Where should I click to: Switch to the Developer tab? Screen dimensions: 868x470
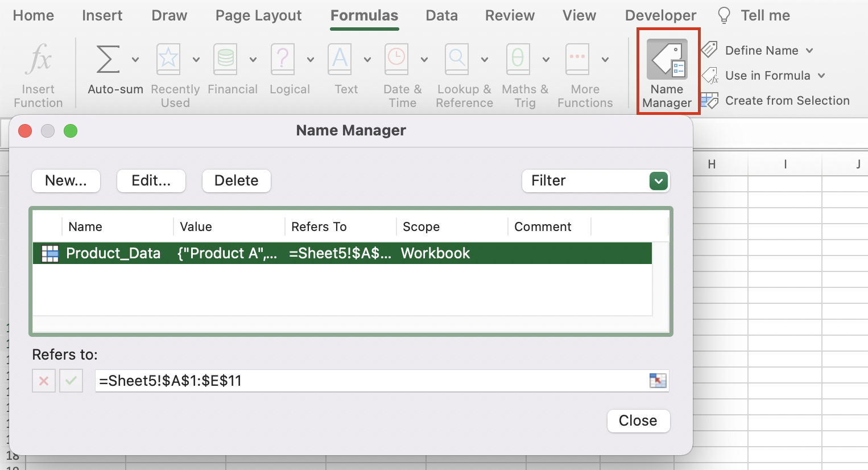pyautogui.click(x=661, y=15)
